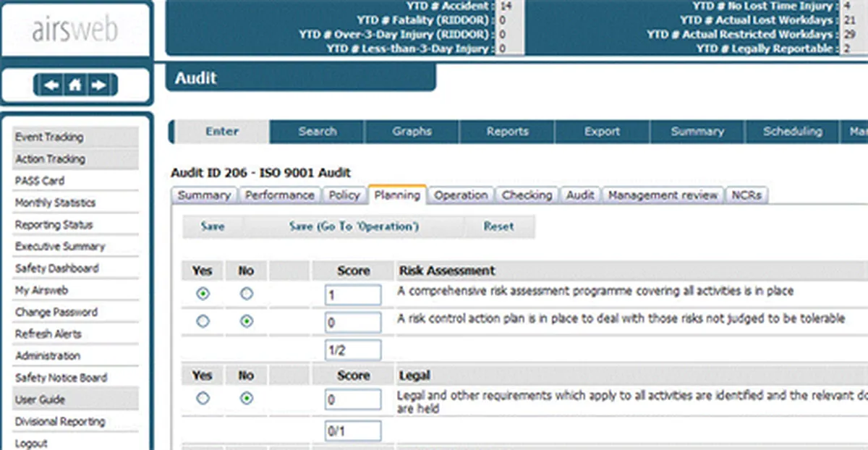
Task: Open the top-level Summary tab
Action: [x=697, y=132]
